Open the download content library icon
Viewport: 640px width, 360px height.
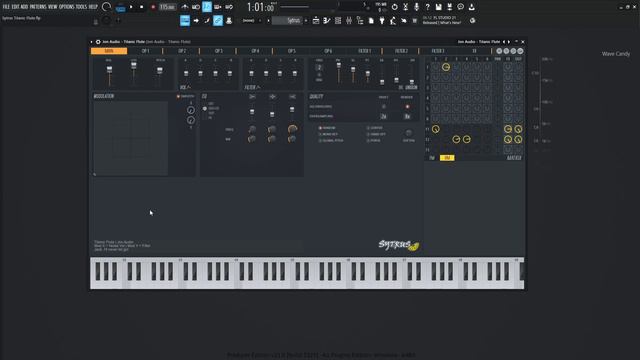[x=471, y=7]
